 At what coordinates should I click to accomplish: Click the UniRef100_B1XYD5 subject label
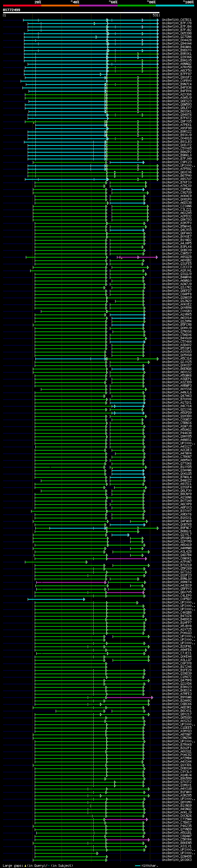click(x=177, y=467)
